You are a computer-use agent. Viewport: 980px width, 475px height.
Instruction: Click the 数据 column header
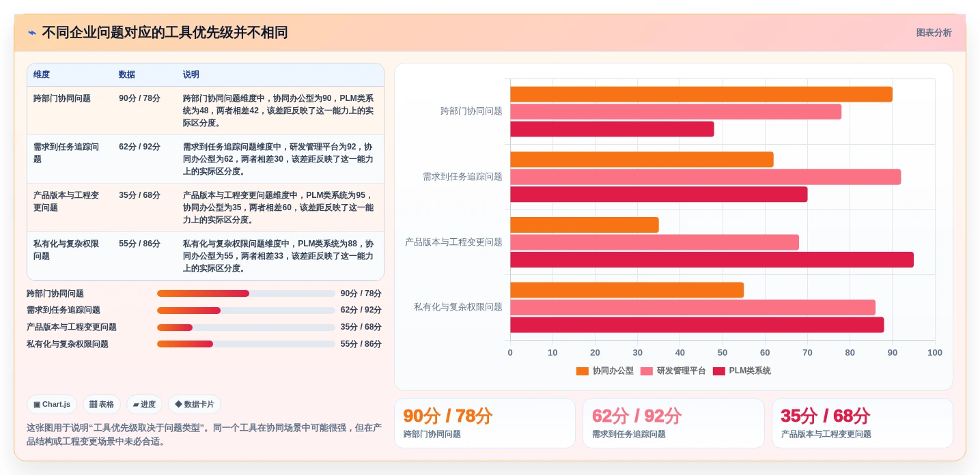[x=127, y=74]
